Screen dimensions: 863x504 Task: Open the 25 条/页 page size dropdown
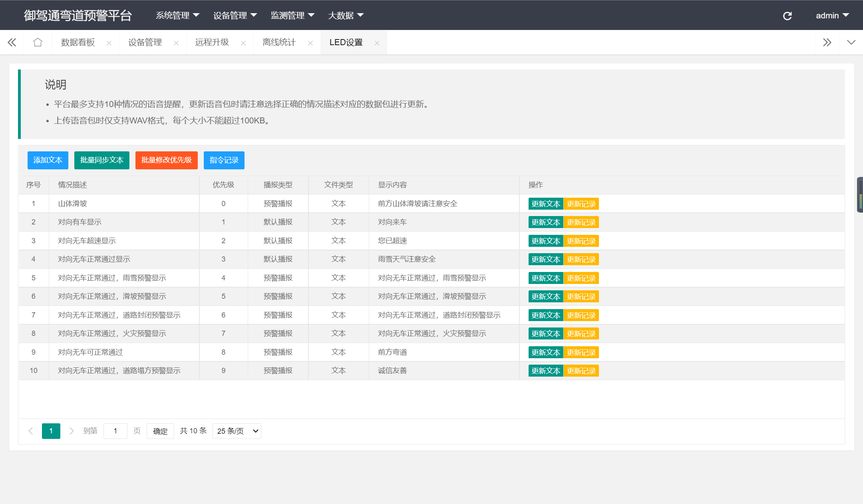(x=237, y=431)
